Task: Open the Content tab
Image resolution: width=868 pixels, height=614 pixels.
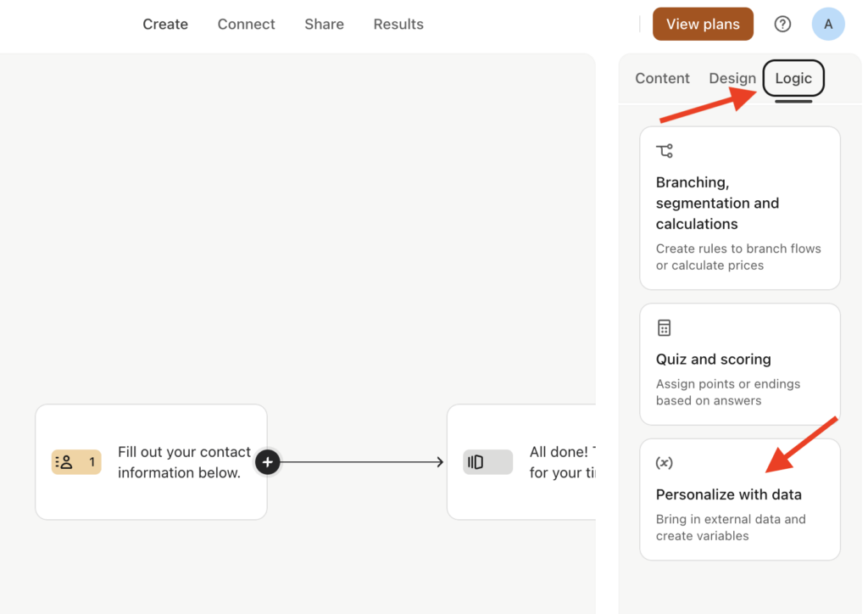Action: (662, 78)
